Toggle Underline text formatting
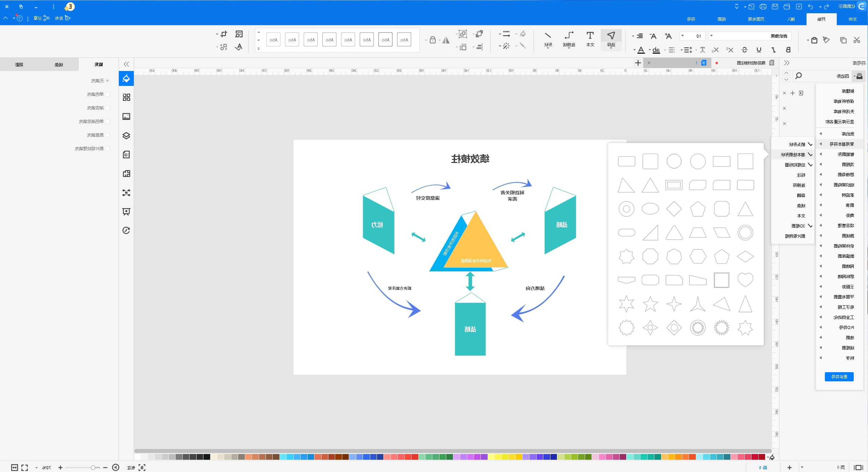The height and width of the screenshot is (472, 868). (759, 50)
